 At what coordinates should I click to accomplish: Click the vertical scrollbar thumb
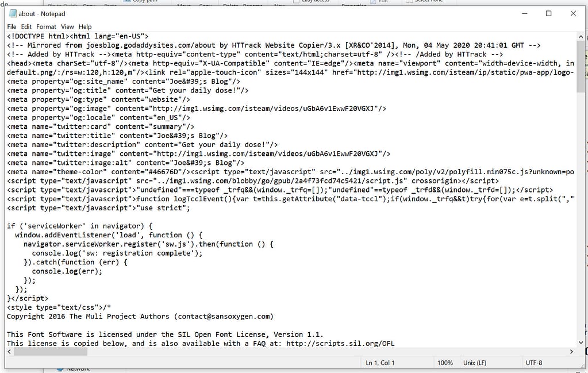tap(580, 66)
